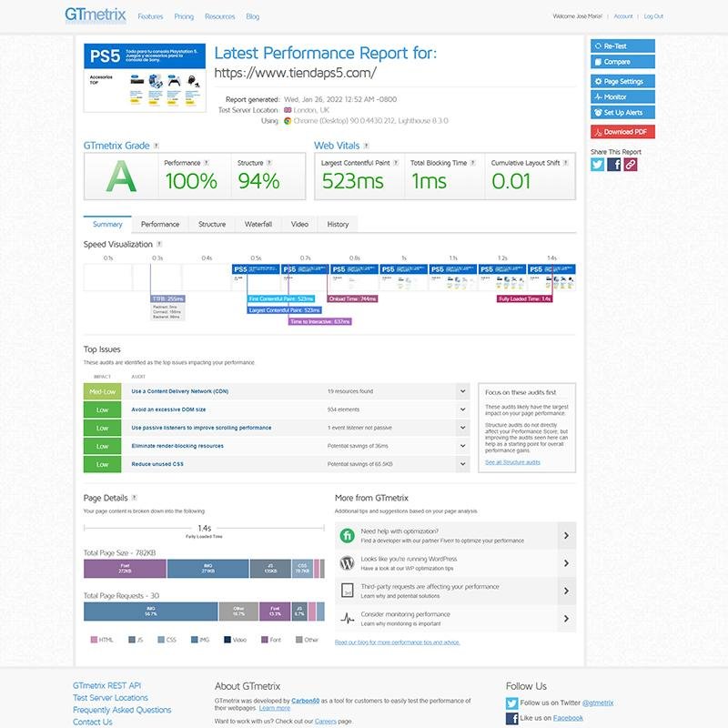
Task: Open the GTmetrix REST API footer link
Action: 106,686
